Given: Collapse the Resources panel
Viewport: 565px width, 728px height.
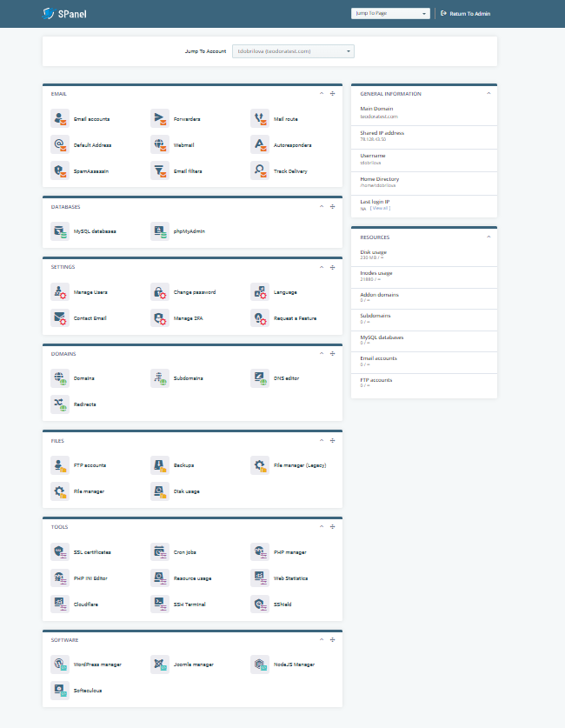Looking at the screenshot, I should click(x=489, y=237).
